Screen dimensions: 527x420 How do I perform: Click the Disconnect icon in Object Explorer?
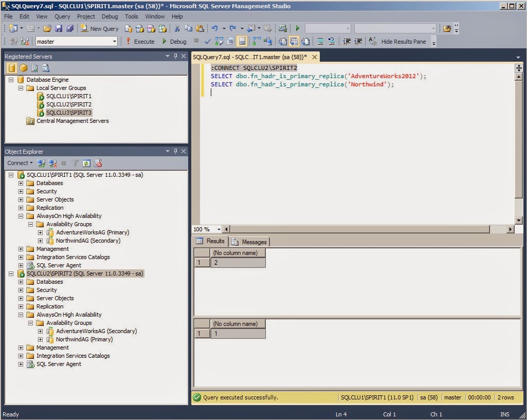[53, 163]
